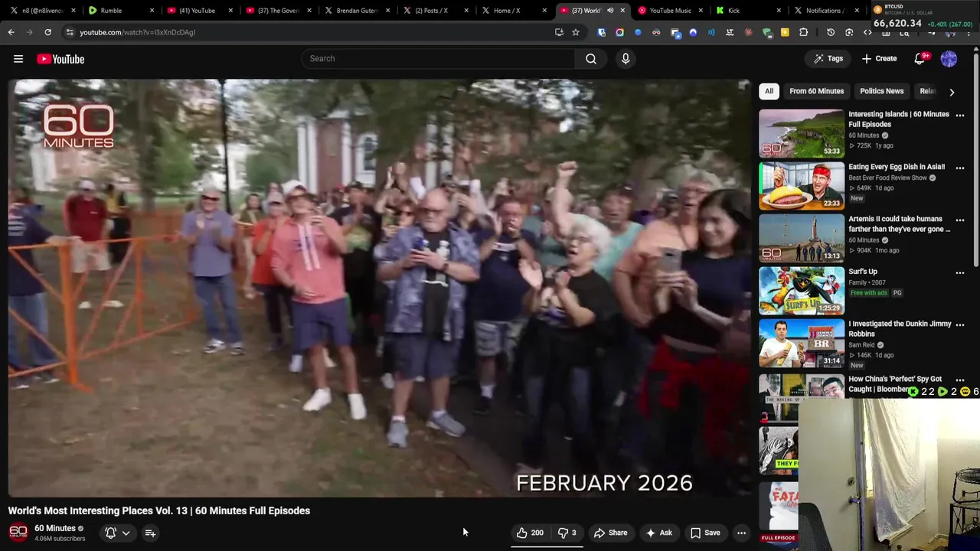Screen dimensions: 980x551
Task: Expand notification preference chevron dropdown
Action: pos(126,533)
